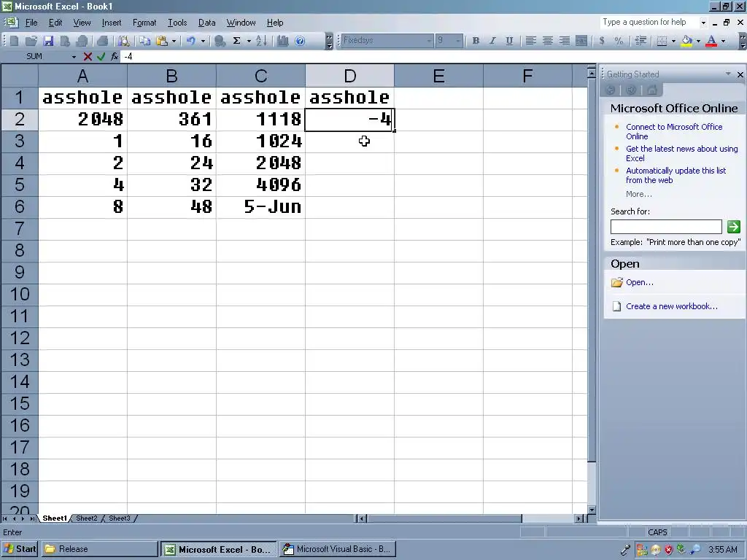Open the Paste options dropdown arrow
Screen dimensions: 747x560
pos(174,41)
